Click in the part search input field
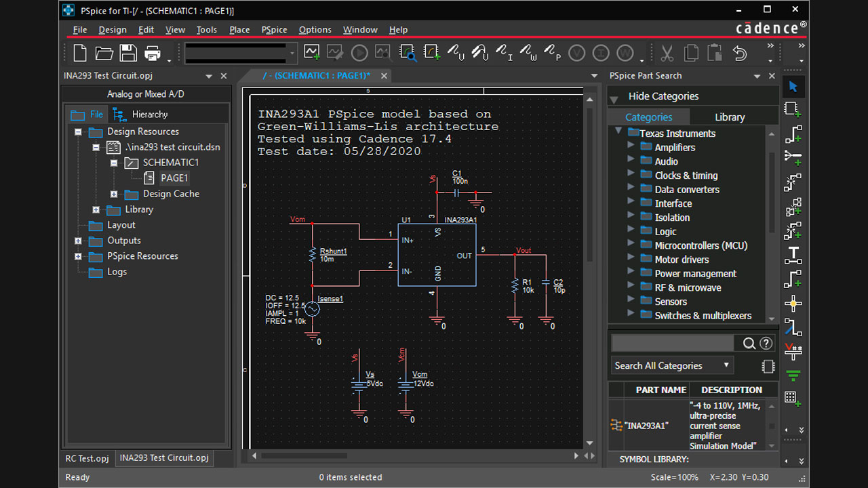Screen dimensions: 868x488 point(673,344)
